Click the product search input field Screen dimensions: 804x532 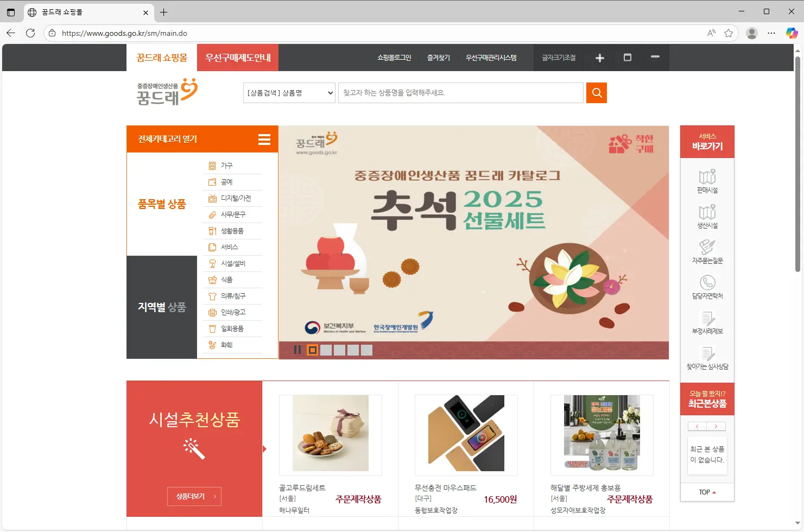[461, 93]
